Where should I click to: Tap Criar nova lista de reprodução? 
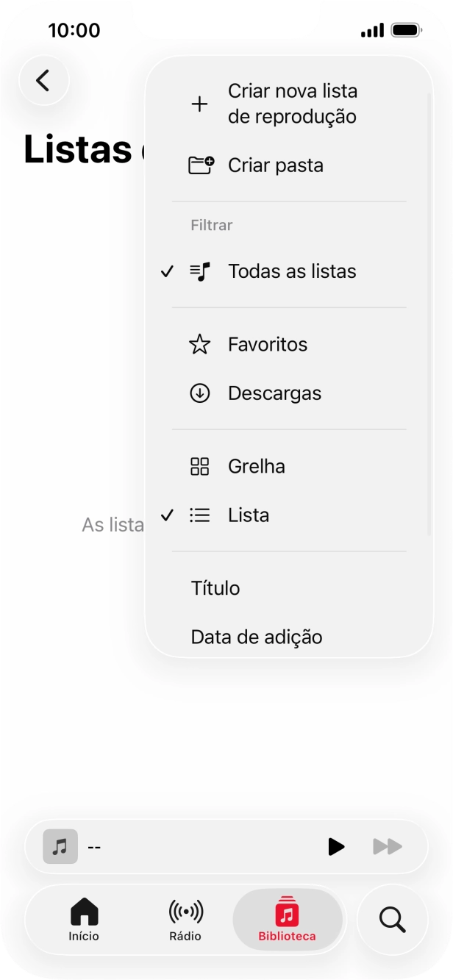(x=293, y=104)
